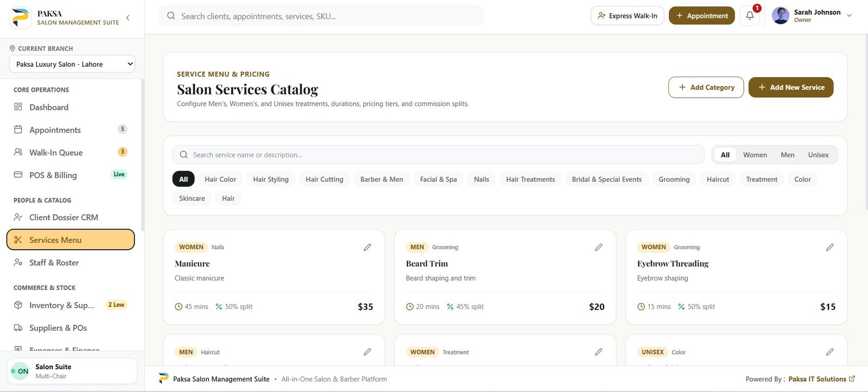The width and height of the screenshot is (868, 392).
Task: Expand the Sarah Johnson account menu chevron
Action: click(850, 16)
